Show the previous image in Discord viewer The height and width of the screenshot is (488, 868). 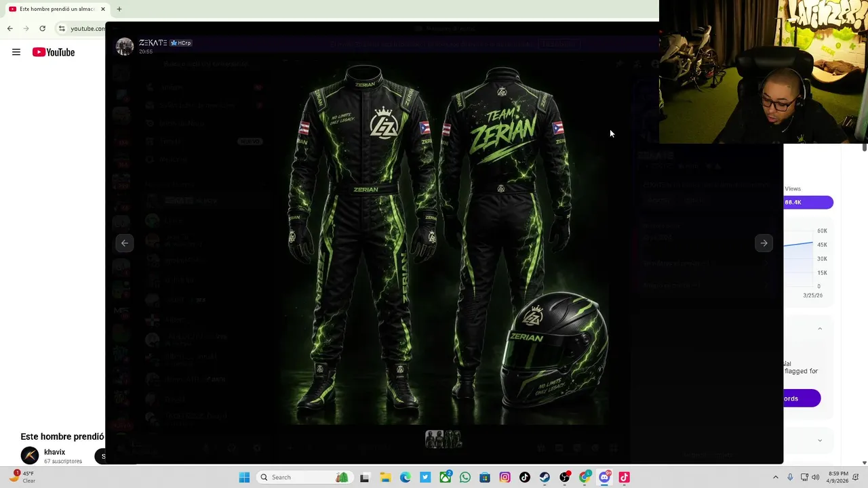(125, 243)
